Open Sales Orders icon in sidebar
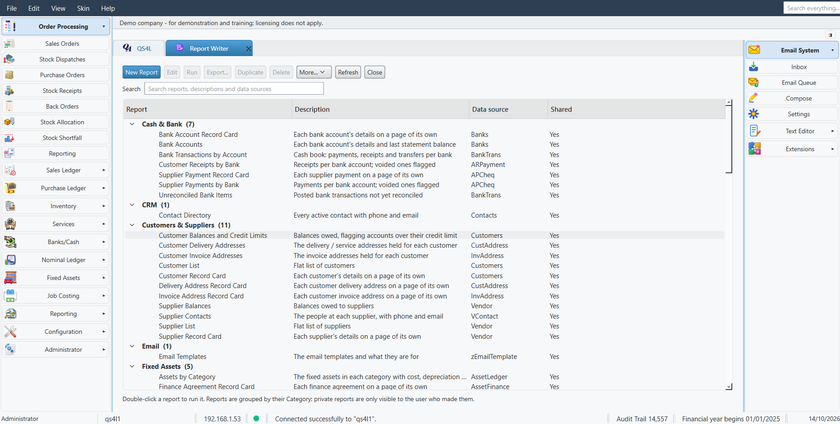 [x=9, y=43]
